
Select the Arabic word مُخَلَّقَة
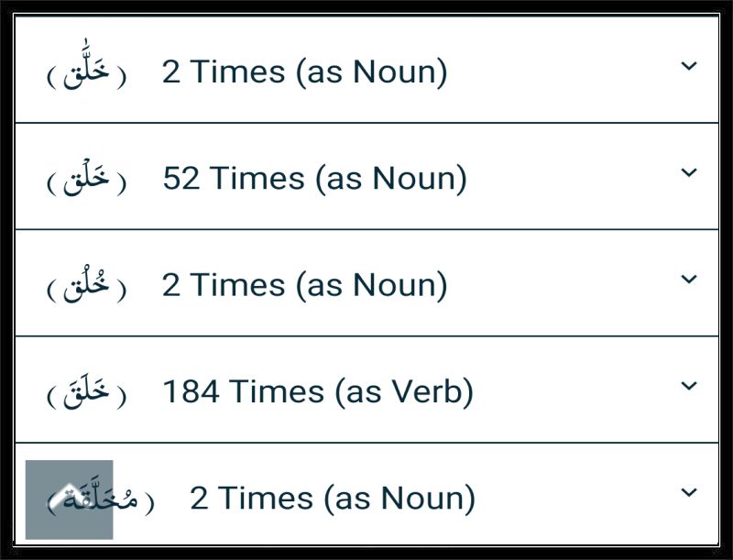(x=101, y=497)
